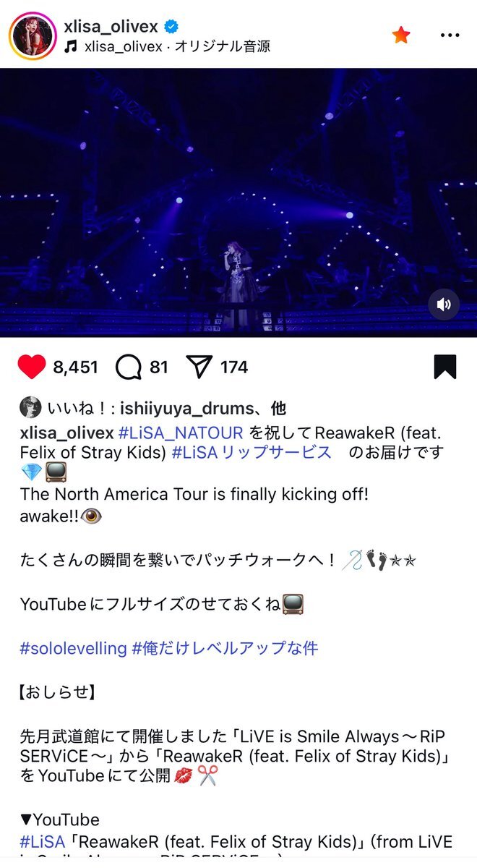Open the オリジナル音源 audio link
Viewport: 477px width, 868px height.
click(228, 47)
